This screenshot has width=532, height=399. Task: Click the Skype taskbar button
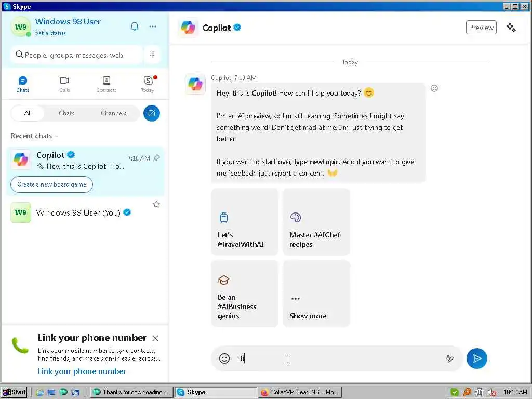(216, 392)
